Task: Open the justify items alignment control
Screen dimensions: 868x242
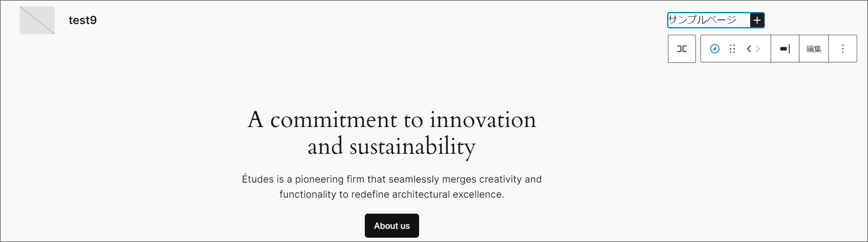Action: tap(785, 49)
